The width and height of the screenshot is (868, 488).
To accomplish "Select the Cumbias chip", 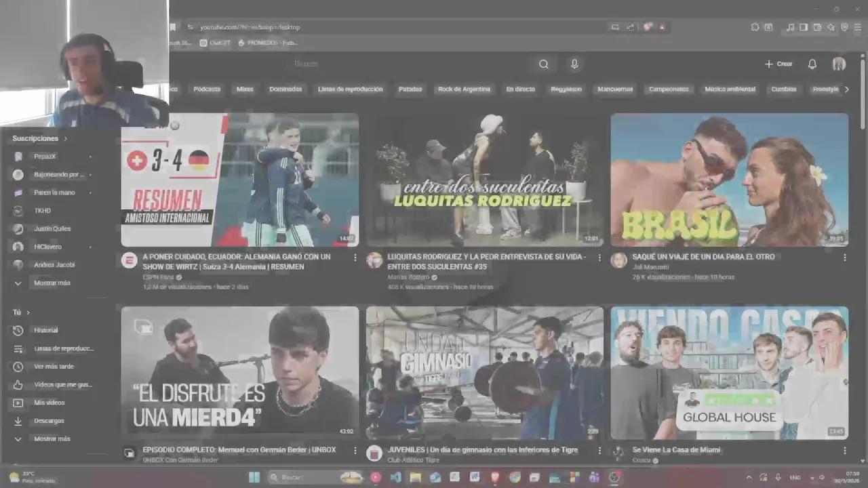I will pos(784,89).
